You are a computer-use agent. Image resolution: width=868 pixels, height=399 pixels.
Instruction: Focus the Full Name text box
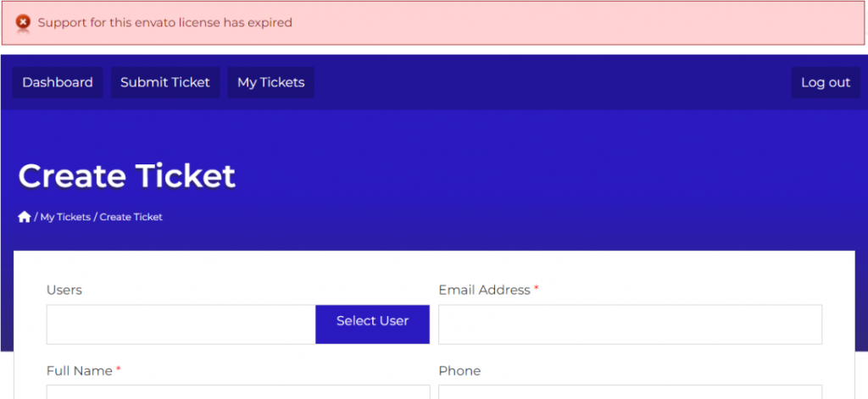point(237,392)
